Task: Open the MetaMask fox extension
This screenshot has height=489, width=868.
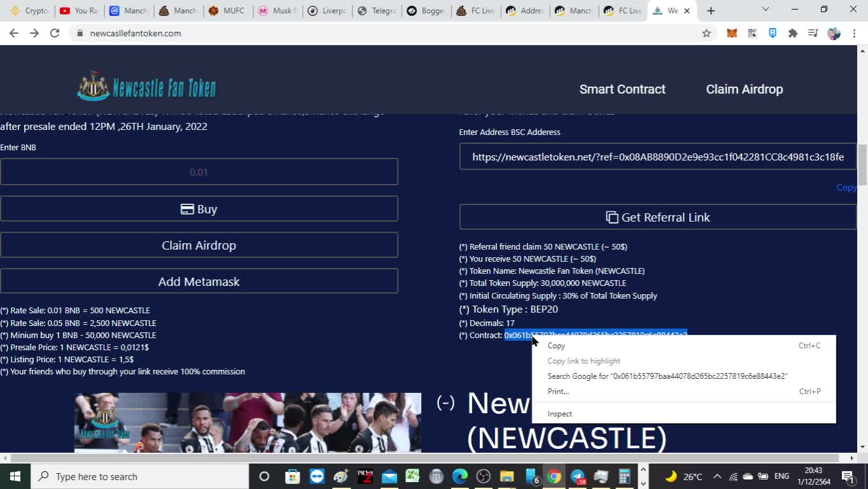Action: point(732,33)
